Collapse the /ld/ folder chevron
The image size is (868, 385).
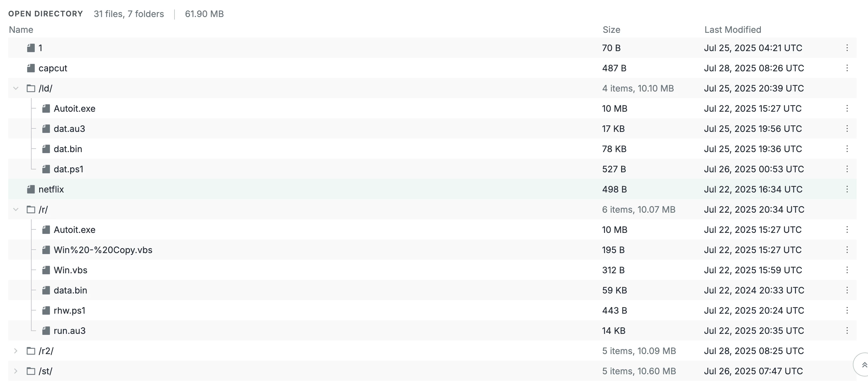(x=15, y=88)
